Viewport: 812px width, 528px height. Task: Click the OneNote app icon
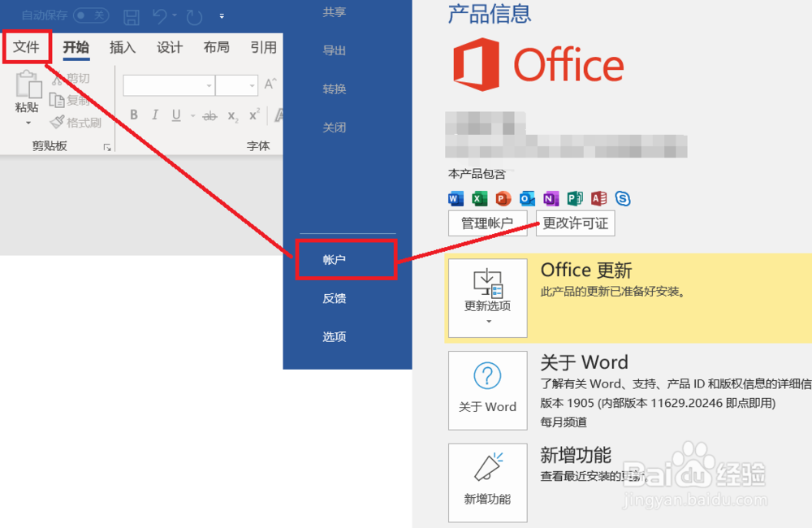[551, 198]
